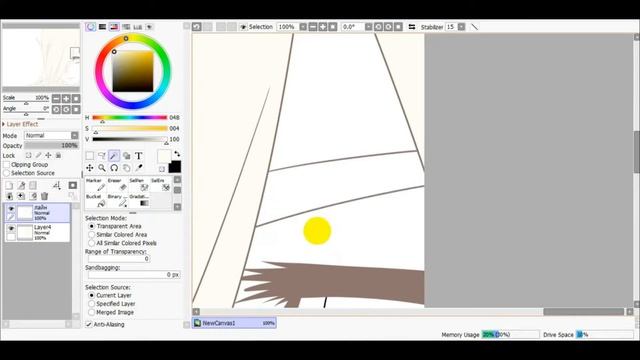The image size is (640, 360).
Task: Click the Layer4 layer row
Action: [37, 232]
